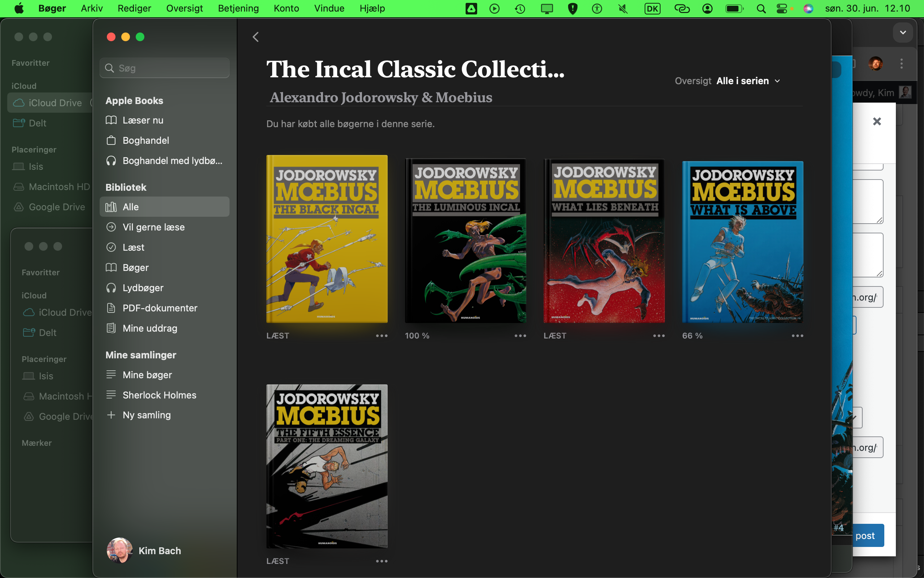Open the Arkiv menu
Image resolution: width=924 pixels, height=578 pixels.
92,8
